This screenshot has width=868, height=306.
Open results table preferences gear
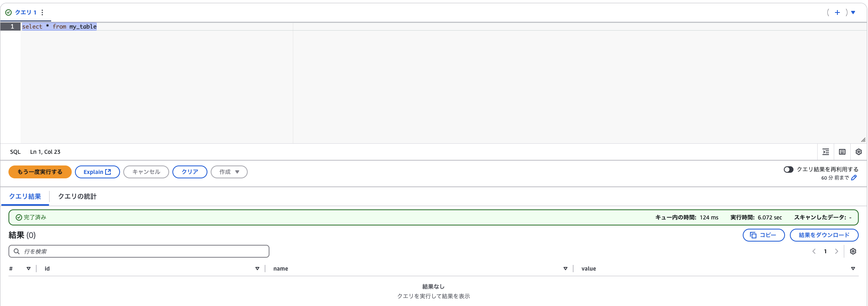853,251
